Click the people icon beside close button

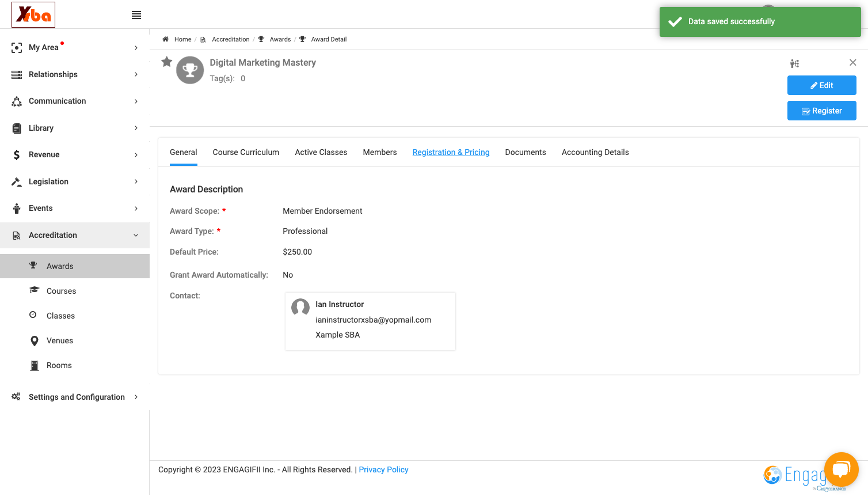click(794, 63)
